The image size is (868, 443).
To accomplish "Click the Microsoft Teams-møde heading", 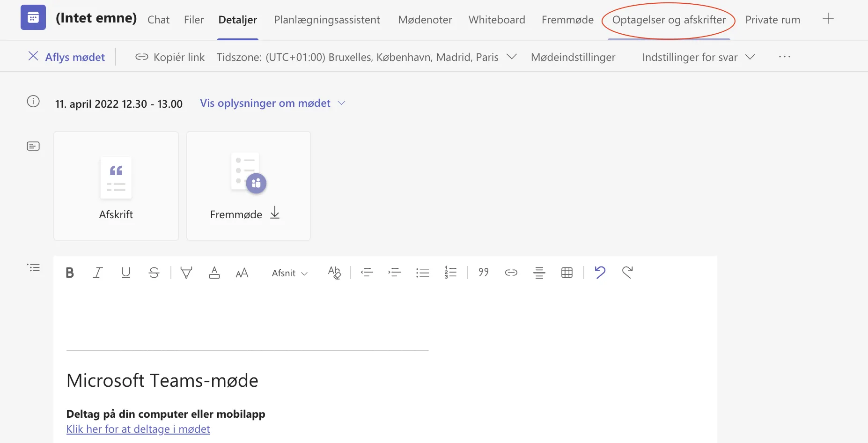I will tap(162, 380).
